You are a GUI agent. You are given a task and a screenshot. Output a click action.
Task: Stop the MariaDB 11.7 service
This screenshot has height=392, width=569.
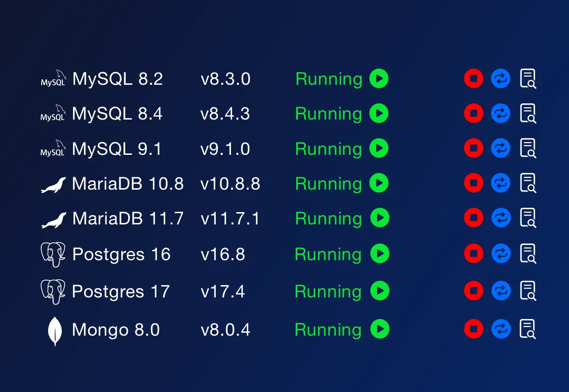click(473, 218)
